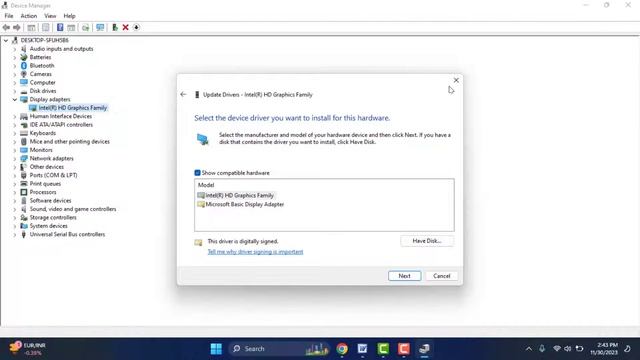Show hidden system tray icons chevron

point(529,349)
